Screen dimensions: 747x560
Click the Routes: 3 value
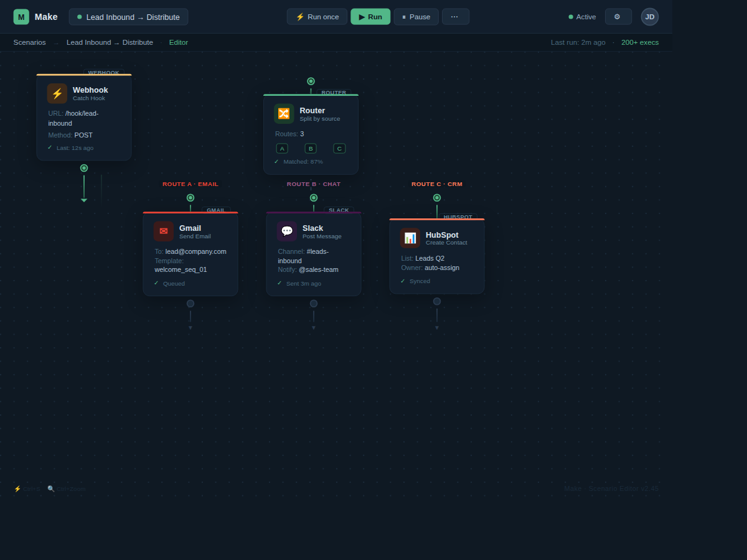click(302, 134)
